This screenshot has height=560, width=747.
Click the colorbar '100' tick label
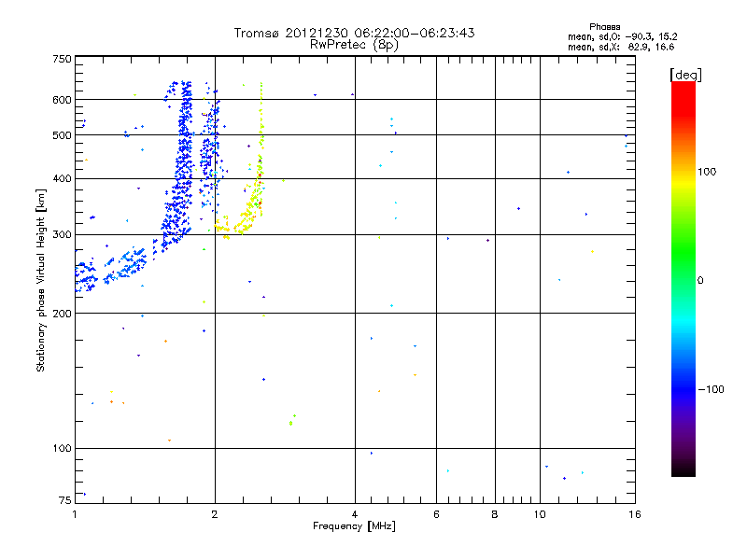point(707,172)
